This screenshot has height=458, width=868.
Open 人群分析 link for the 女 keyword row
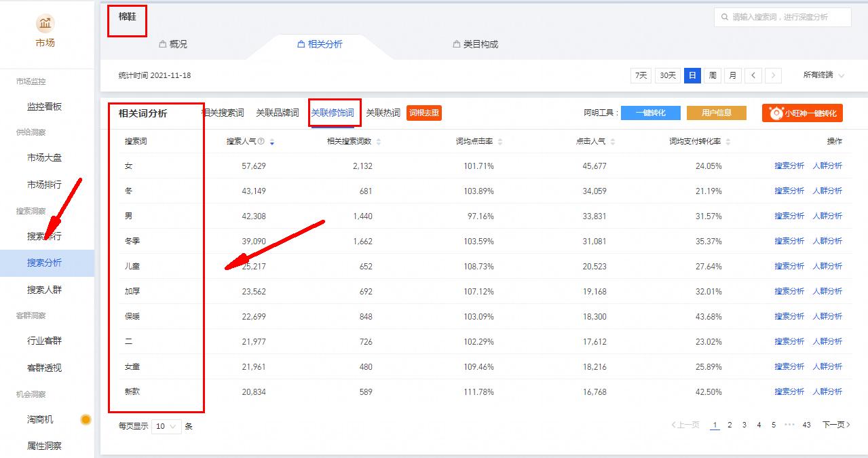(x=828, y=165)
